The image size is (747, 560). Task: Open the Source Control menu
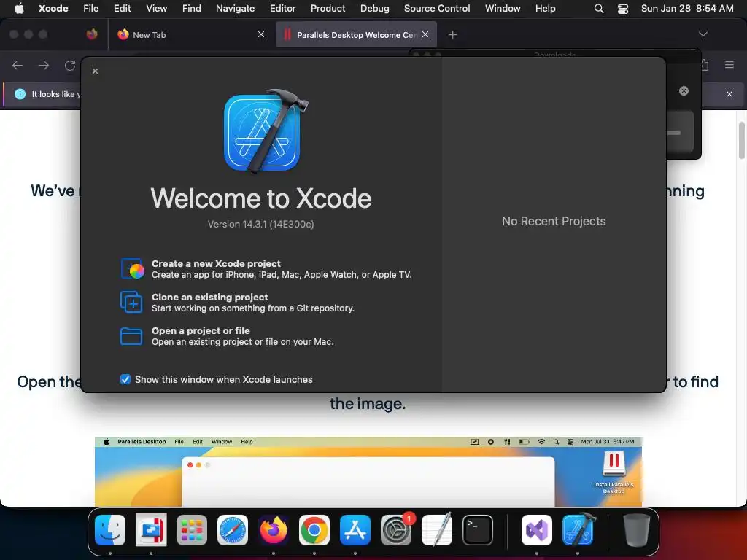click(437, 9)
